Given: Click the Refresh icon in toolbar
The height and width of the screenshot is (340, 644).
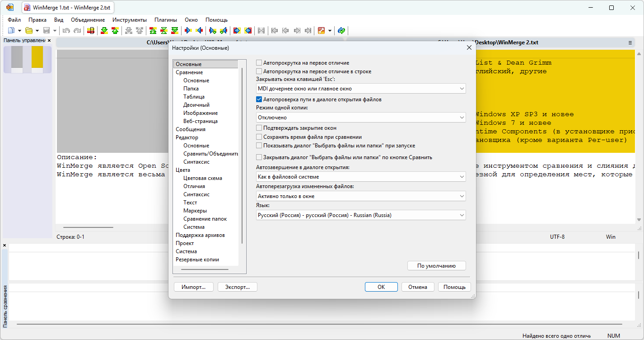Looking at the screenshot, I should point(341,30).
